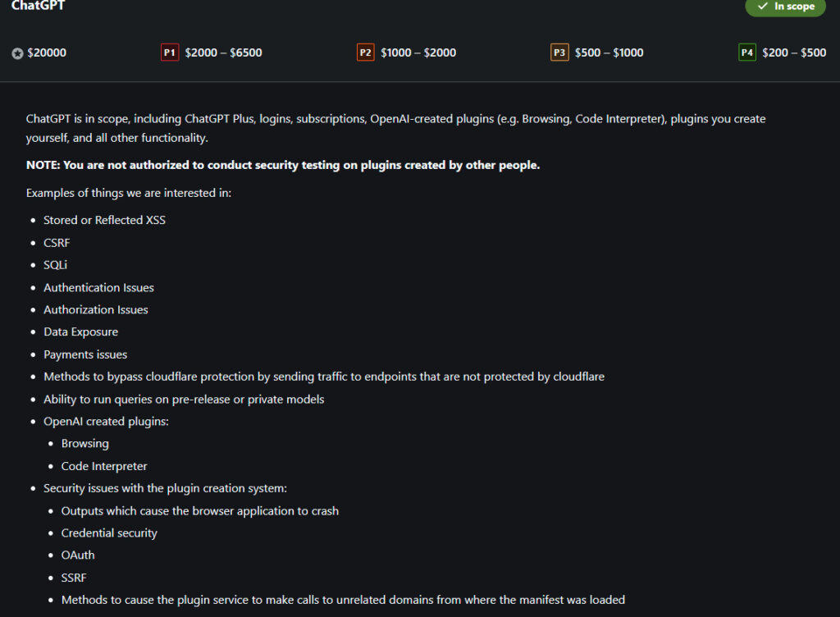Click the star icon beside $20000
The width and height of the screenshot is (840, 617).
[18, 53]
